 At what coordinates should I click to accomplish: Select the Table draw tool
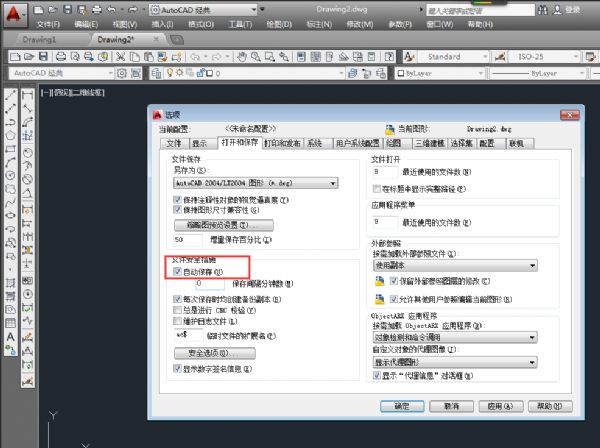point(11,323)
